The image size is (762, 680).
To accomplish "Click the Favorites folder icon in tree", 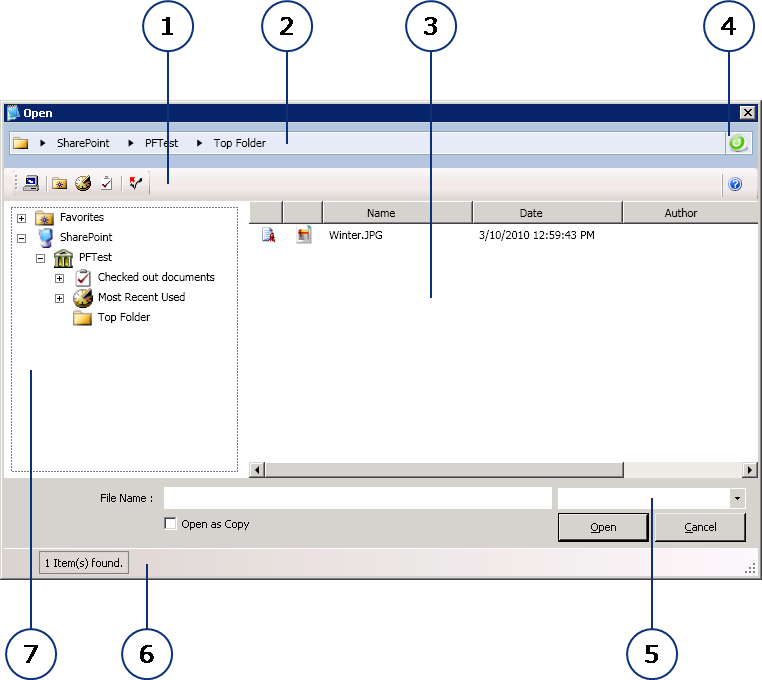I will pos(44,218).
